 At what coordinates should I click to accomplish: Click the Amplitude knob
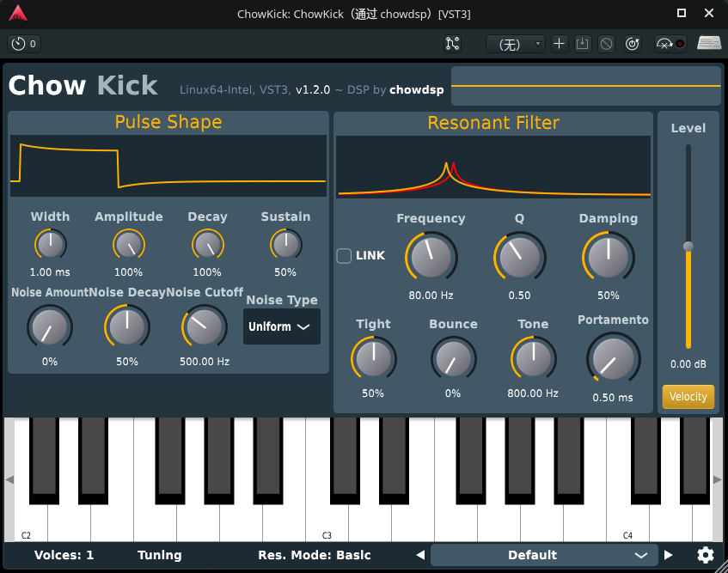(x=129, y=245)
